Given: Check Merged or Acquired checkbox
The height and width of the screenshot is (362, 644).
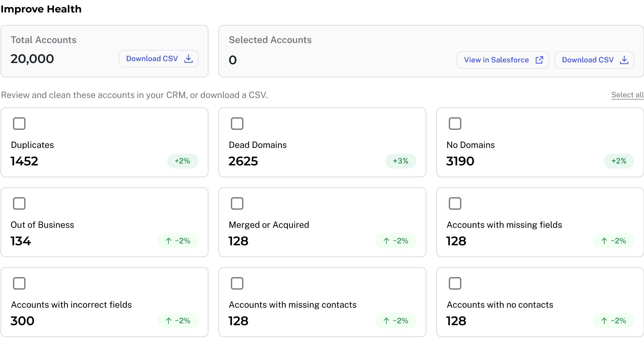Looking at the screenshot, I should coord(237,203).
